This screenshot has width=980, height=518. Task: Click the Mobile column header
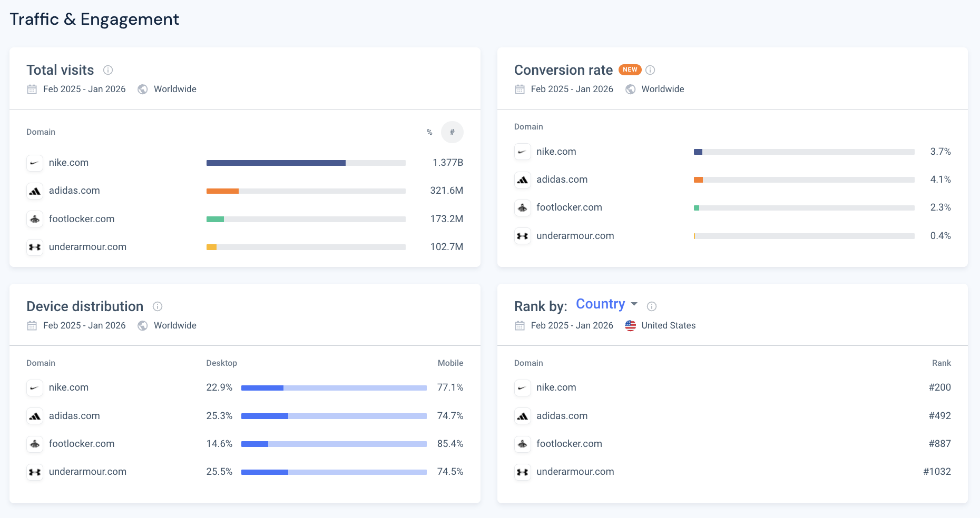point(450,363)
